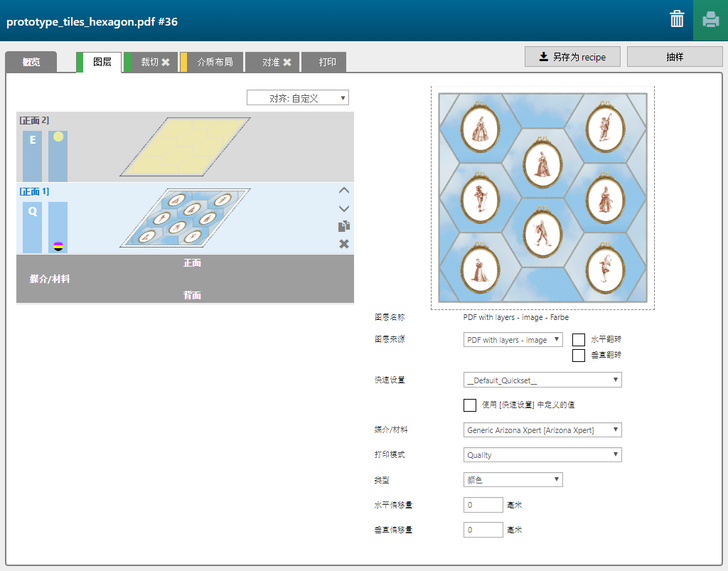Open the 介质布局 tab
The image size is (728, 571).
coord(212,62)
